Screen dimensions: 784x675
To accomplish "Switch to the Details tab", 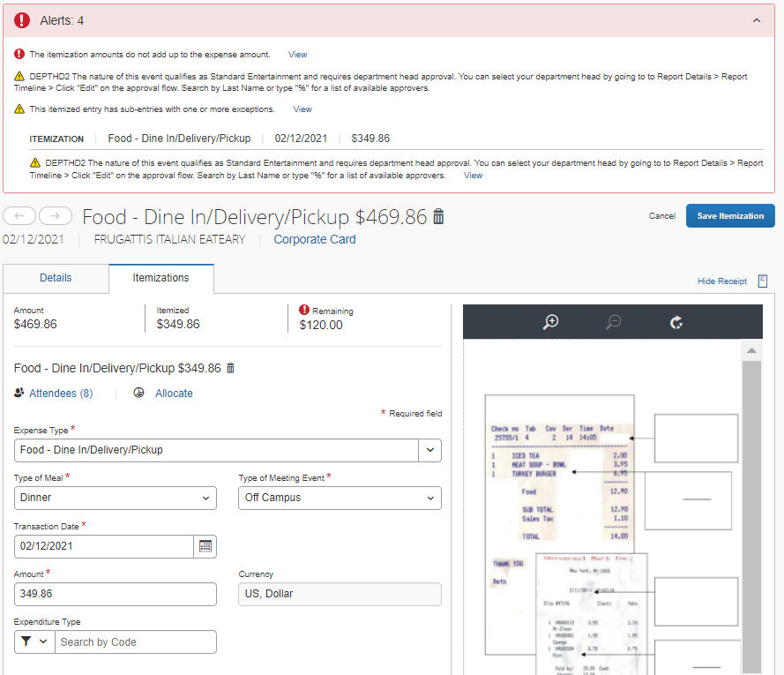I will click(56, 278).
